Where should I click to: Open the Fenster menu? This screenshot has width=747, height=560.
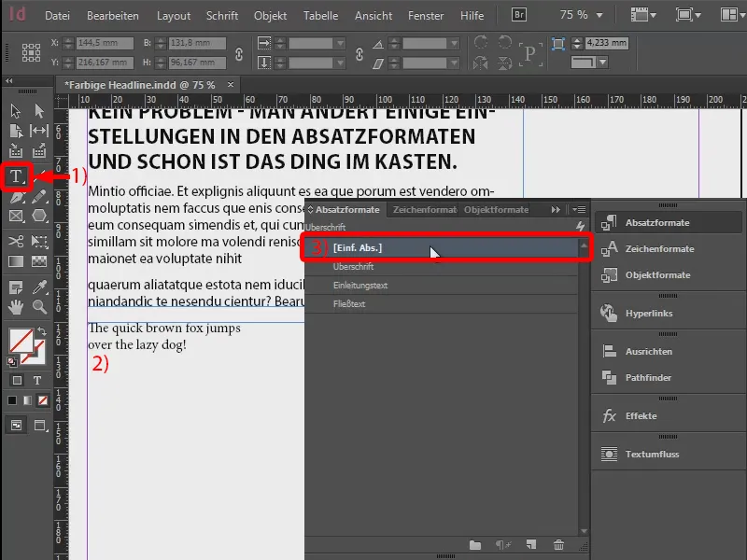[x=426, y=16]
